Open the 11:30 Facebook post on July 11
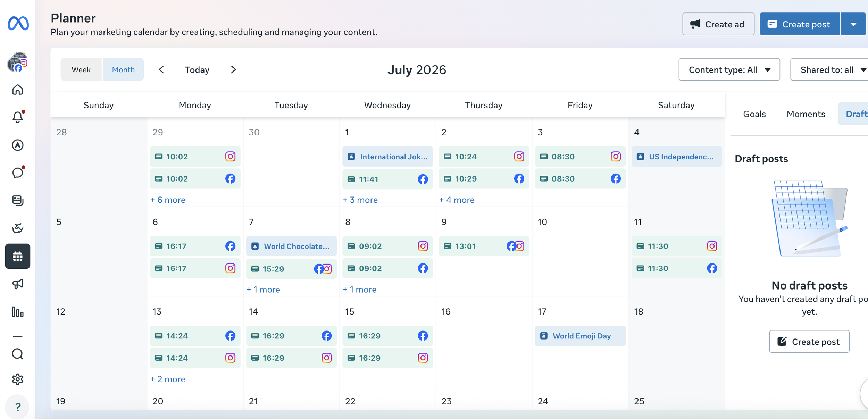 tap(677, 268)
